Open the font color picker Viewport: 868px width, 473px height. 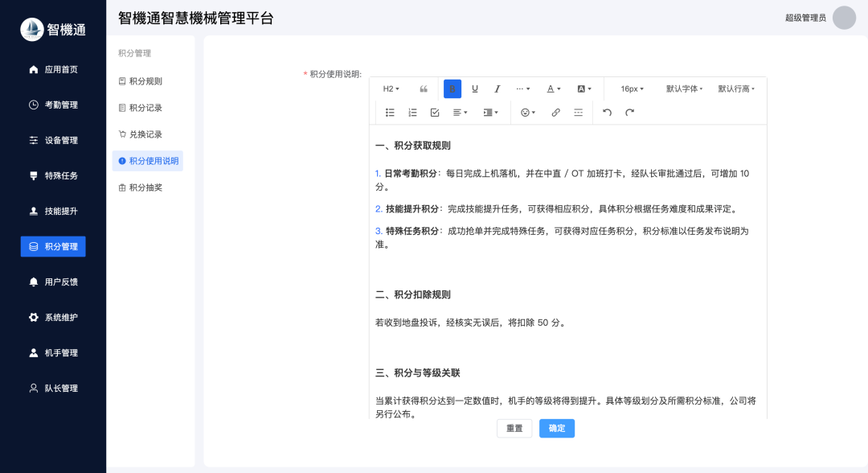point(554,88)
